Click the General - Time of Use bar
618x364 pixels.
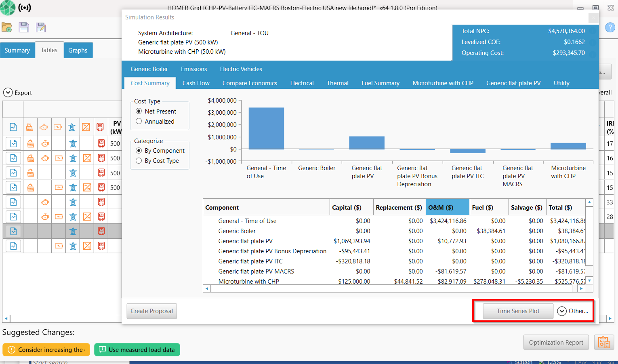pyautogui.click(x=266, y=128)
